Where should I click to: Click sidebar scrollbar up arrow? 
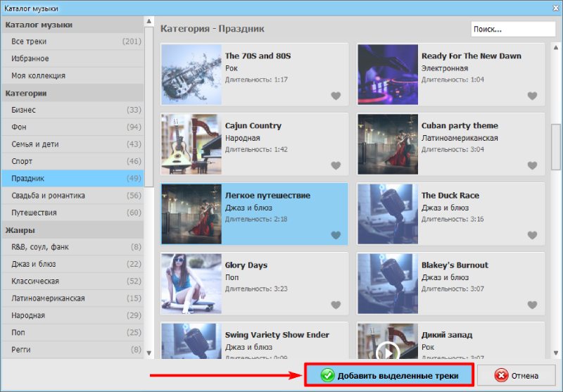tap(149, 22)
